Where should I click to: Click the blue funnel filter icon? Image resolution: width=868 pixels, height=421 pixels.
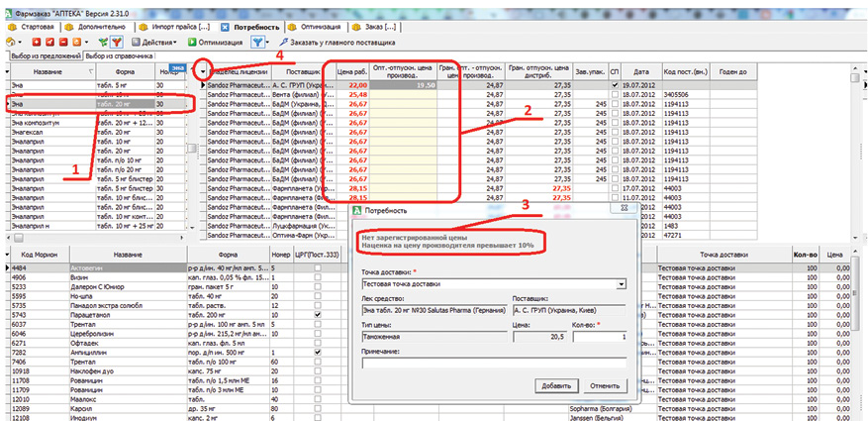[257, 42]
